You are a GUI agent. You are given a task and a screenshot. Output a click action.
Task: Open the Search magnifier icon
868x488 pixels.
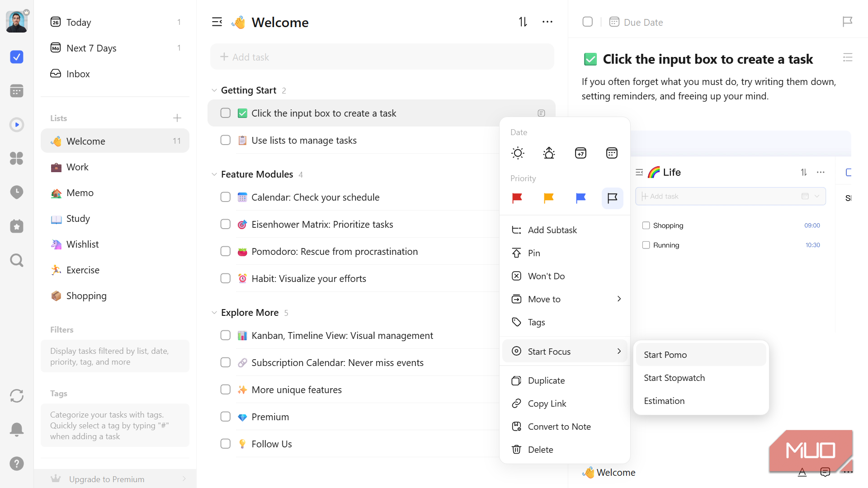tap(17, 260)
